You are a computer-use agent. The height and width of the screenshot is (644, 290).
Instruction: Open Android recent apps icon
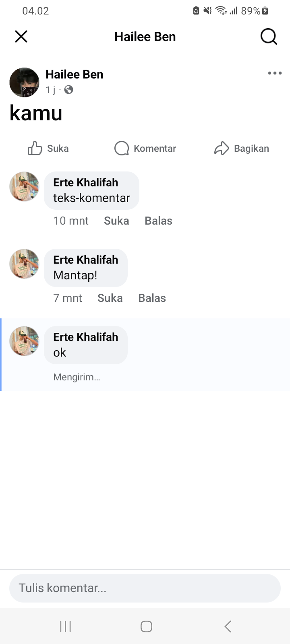[65, 626]
